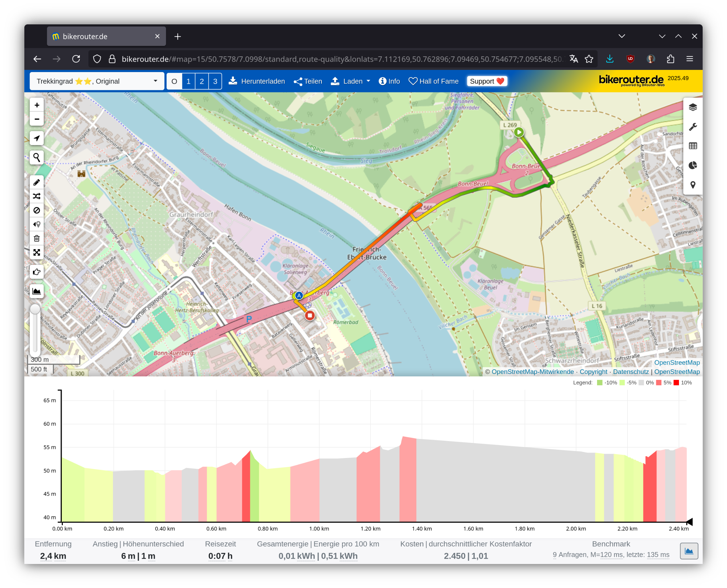Select alternative route 3

(x=215, y=81)
